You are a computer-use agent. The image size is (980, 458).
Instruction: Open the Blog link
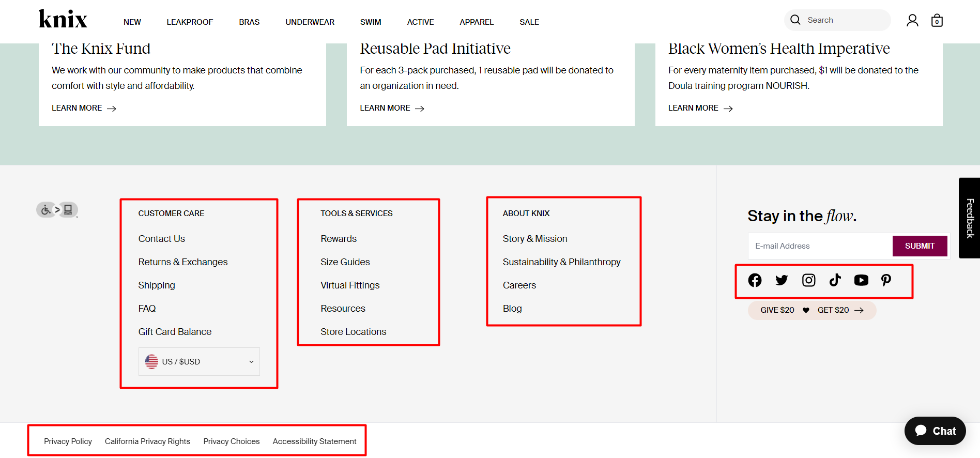pyautogui.click(x=512, y=309)
